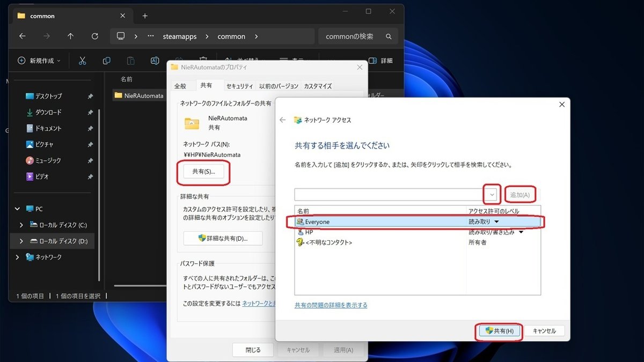The height and width of the screenshot is (362, 644).
Task: Click the name entry combo box field
Action: [x=390, y=194]
